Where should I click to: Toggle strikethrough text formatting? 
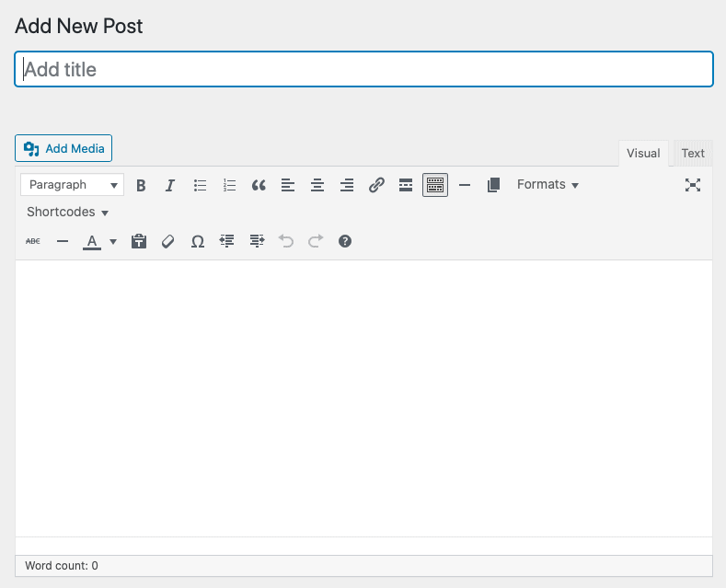pyautogui.click(x=33, y=241)
